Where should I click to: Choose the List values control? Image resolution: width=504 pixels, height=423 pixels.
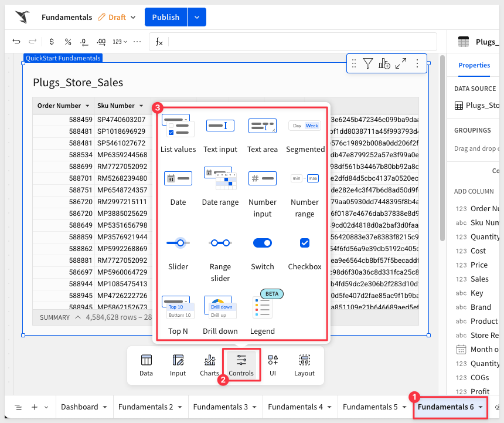point(178,134)
